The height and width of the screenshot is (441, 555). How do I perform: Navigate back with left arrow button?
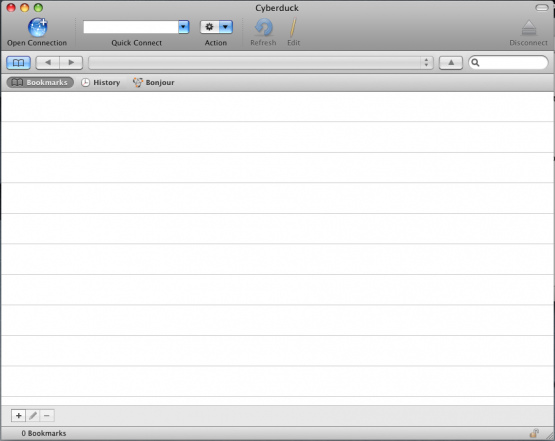coord(47,63)
